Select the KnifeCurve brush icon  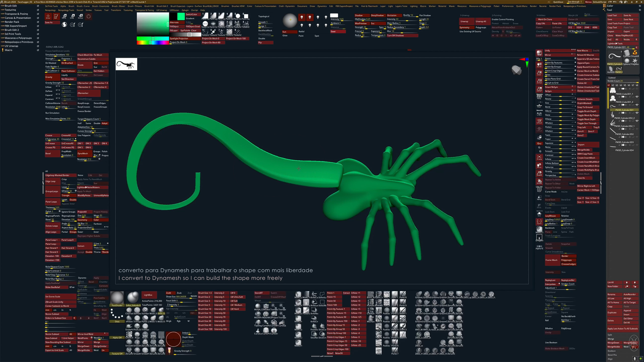click(314, 295)
